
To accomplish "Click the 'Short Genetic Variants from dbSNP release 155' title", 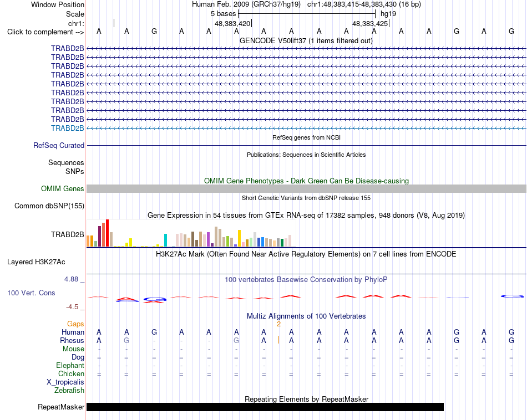I will pyautogui.click(x=306, y=198).
